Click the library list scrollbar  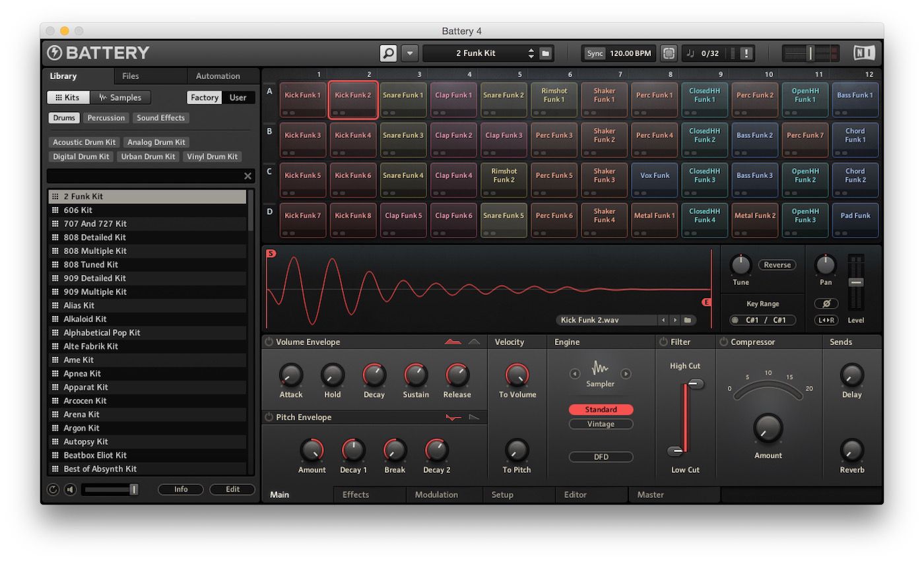click(x=251, y=211)
